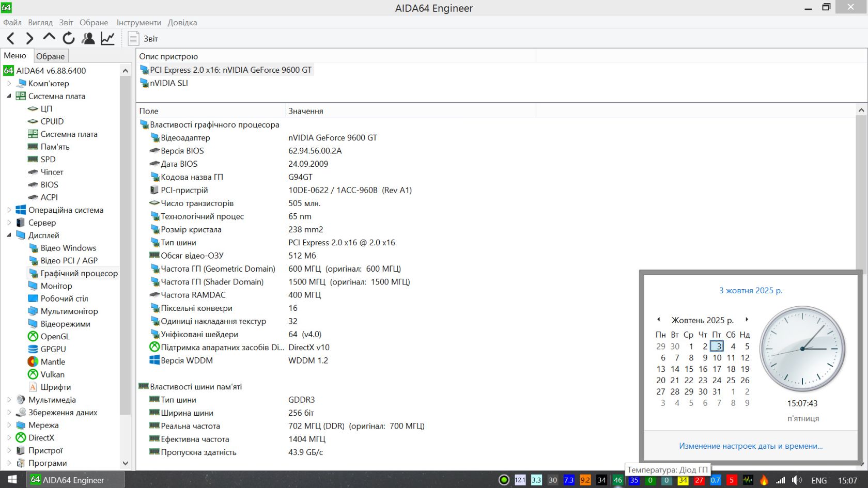Open the Файл menu

[x=12, y=22]
